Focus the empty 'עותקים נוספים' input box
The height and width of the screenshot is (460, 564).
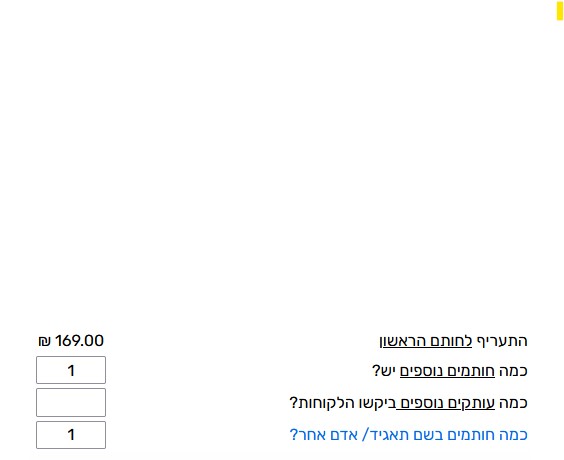pyautogui.click(x=71, y=402)
